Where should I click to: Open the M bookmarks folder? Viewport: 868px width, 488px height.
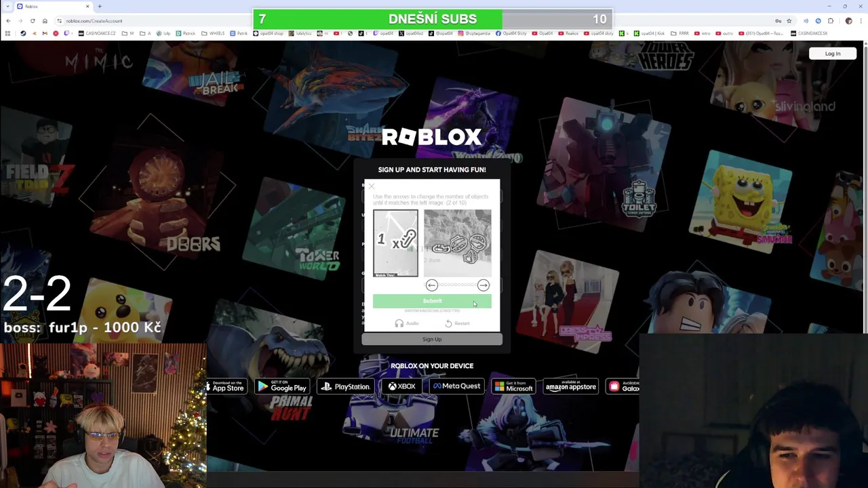click(x=128, y=33)
